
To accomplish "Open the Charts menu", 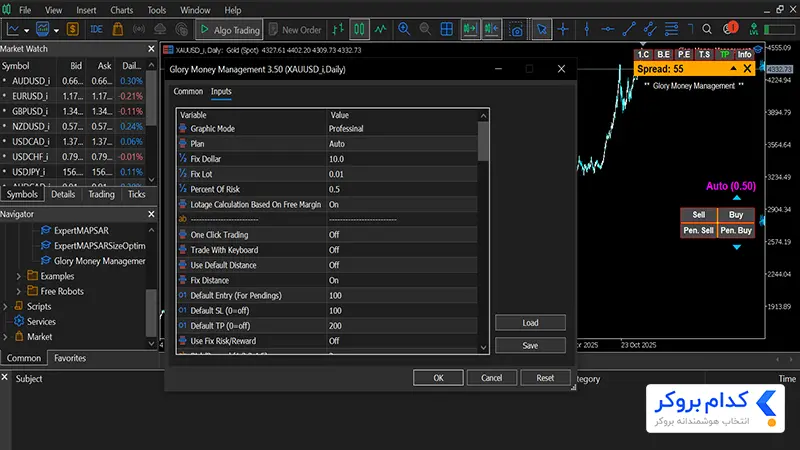I will [121, 10].
